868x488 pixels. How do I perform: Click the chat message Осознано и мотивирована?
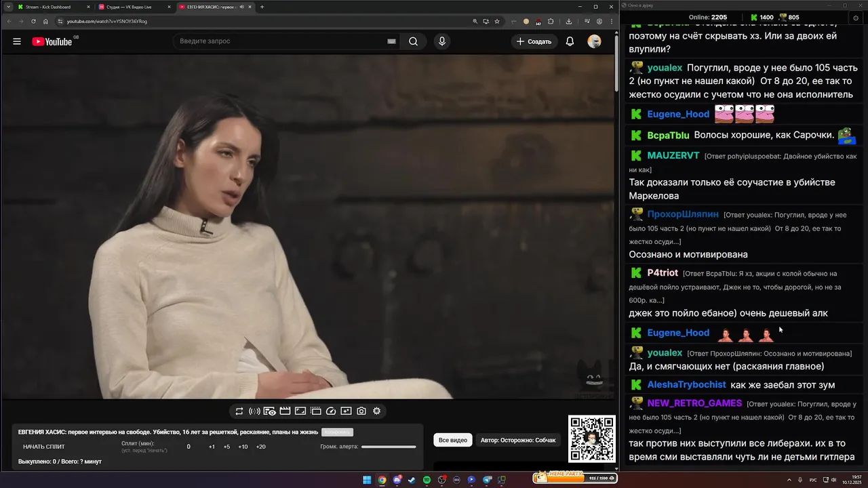click(x=688, y=254)
